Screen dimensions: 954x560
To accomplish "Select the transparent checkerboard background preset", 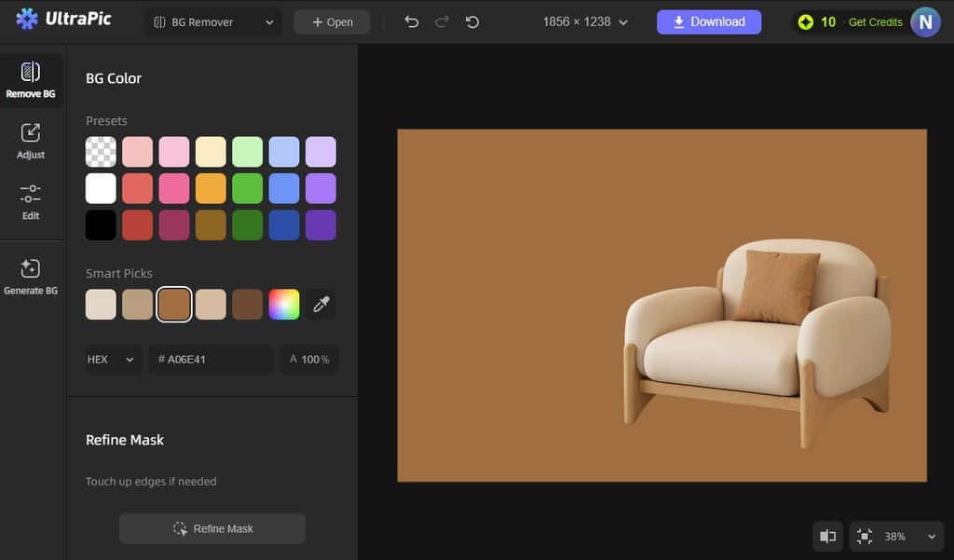I will coord(101,152).
